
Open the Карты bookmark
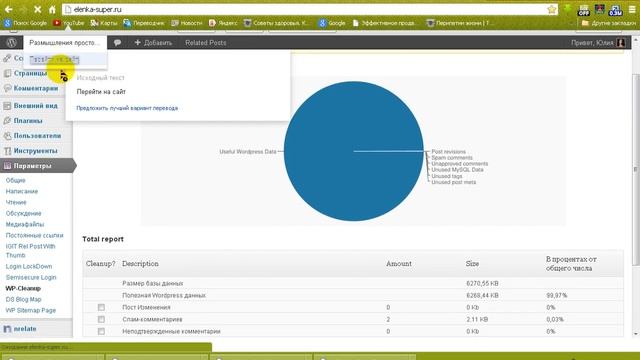(104, 23)
